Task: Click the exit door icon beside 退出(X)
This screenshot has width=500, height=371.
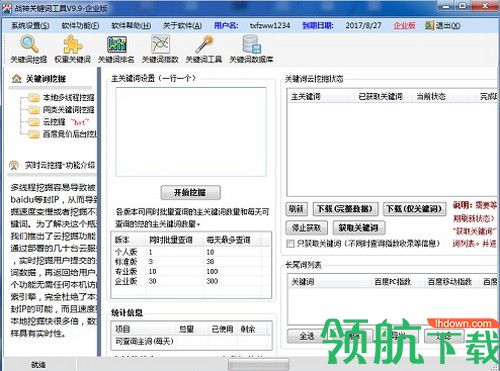Action: tap(429, 25)
